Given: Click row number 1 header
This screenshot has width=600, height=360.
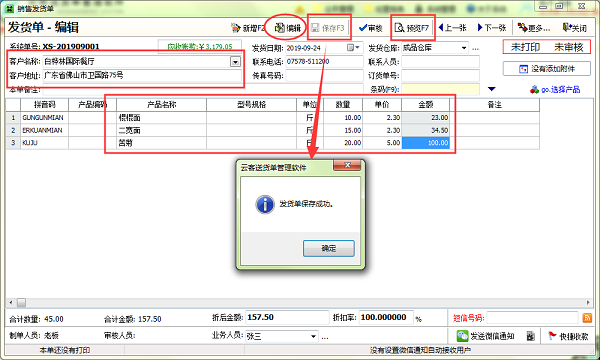Looking at the screenshot, I should pos(13,117).
